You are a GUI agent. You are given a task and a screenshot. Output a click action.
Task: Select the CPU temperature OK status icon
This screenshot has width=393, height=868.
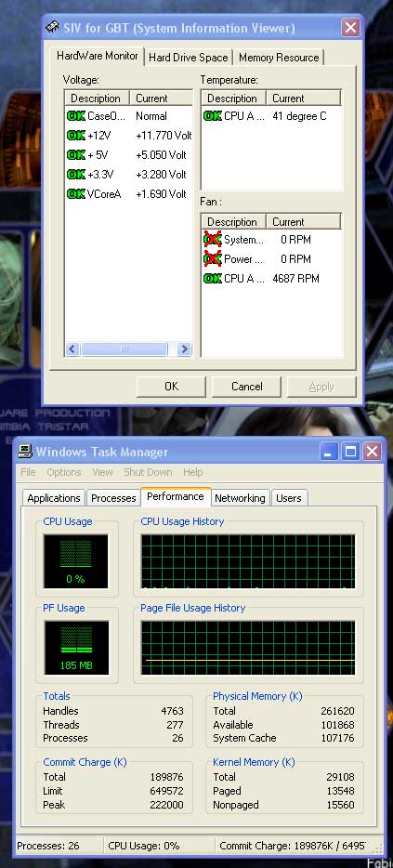213,115
